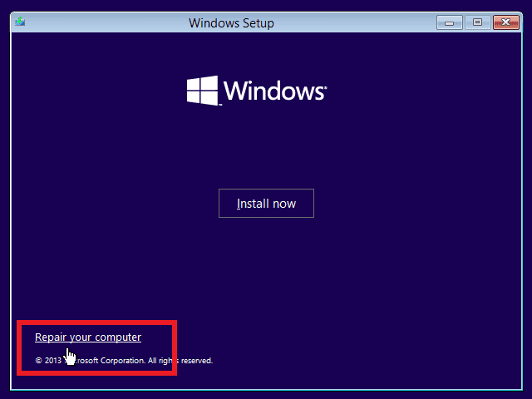Click the Microsoft Corporation copyright text
The image size is (532, 399).
click(124, 360)
